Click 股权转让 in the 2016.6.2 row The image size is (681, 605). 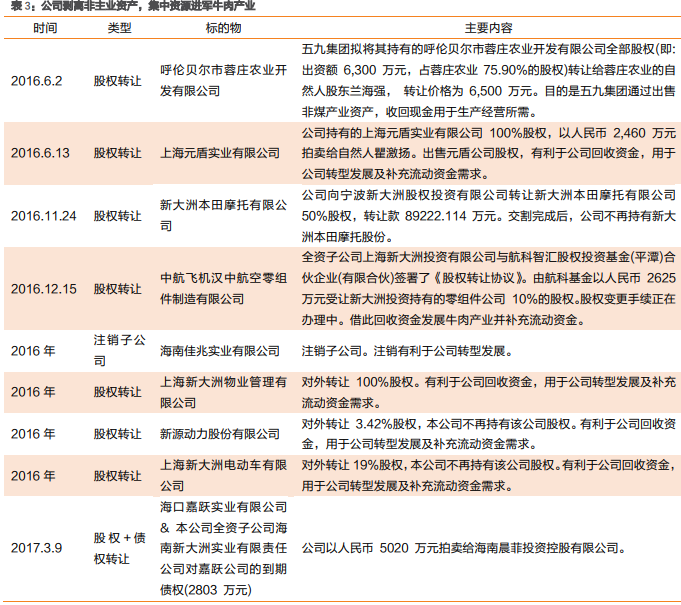[x=118, y=81]
